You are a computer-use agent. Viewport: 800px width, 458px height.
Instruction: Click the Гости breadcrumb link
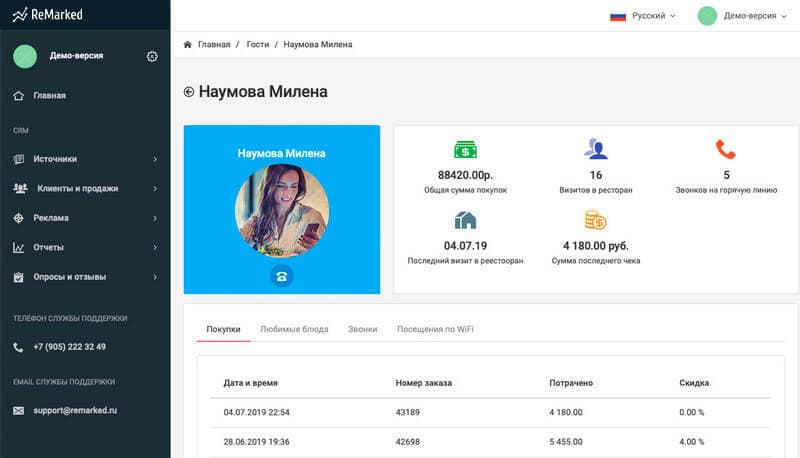(x=258, y=44)
